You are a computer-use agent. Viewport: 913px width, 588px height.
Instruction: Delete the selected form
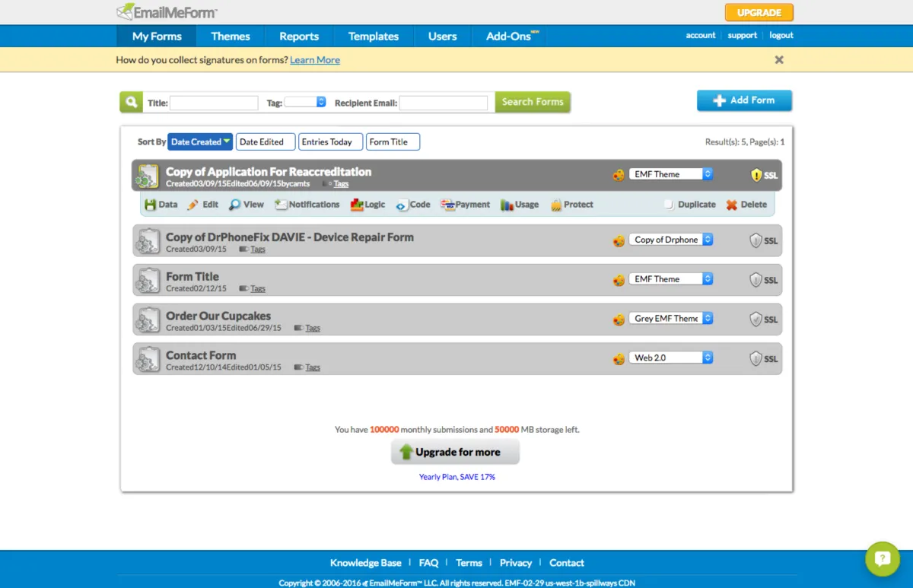point(746,205)
